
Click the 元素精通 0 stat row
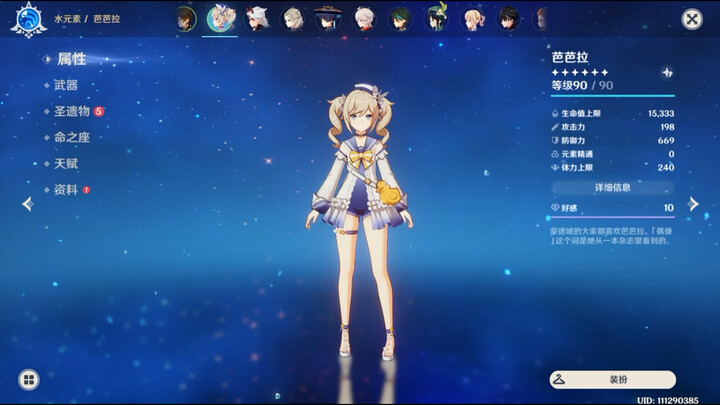(613, 154)
